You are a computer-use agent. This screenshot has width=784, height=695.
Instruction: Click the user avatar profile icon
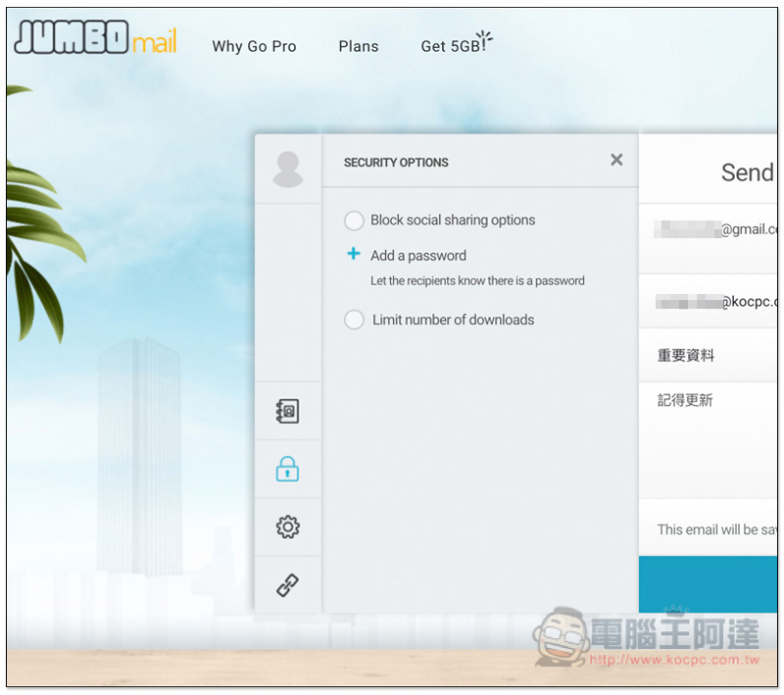(x=287, y=169)
